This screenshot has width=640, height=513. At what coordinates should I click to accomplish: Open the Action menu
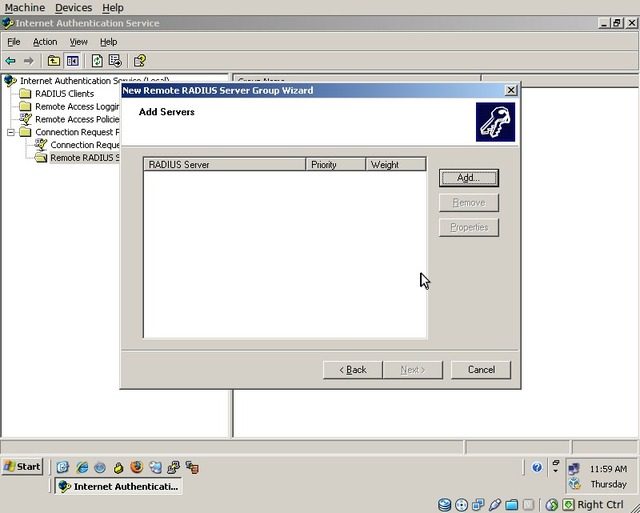[x=45, y=42]
